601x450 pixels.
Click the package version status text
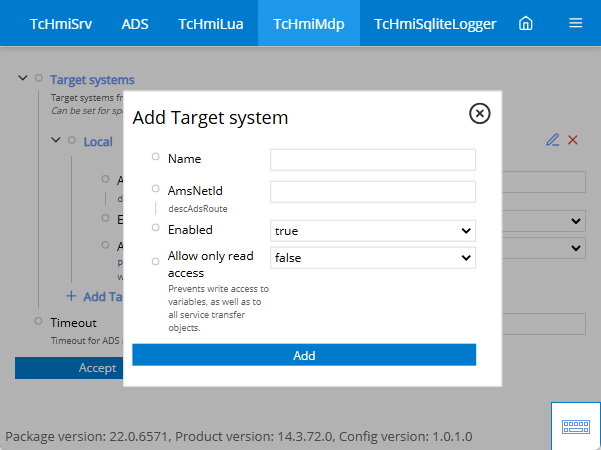pyautogui.click(x=238, y=437)
